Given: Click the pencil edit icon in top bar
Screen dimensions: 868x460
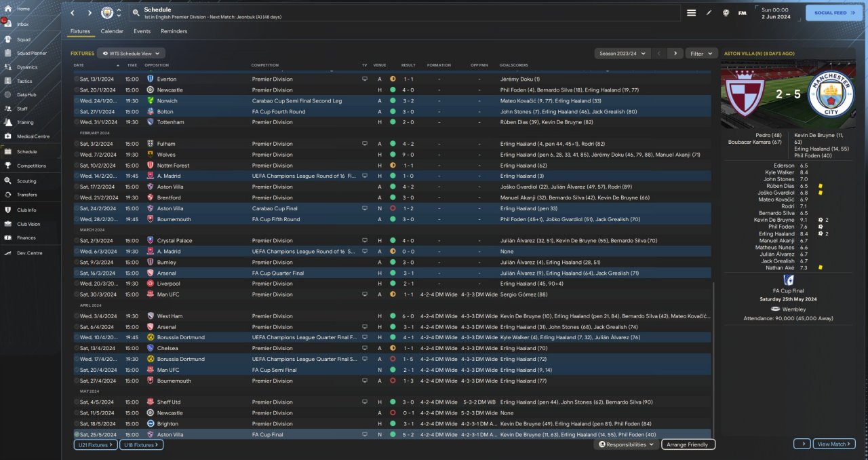Looking at the screenshot, I should (709, 13).
